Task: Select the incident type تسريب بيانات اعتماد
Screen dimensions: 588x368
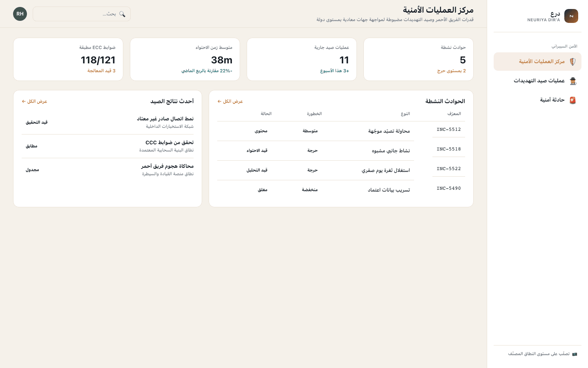Action: [389, 190]
